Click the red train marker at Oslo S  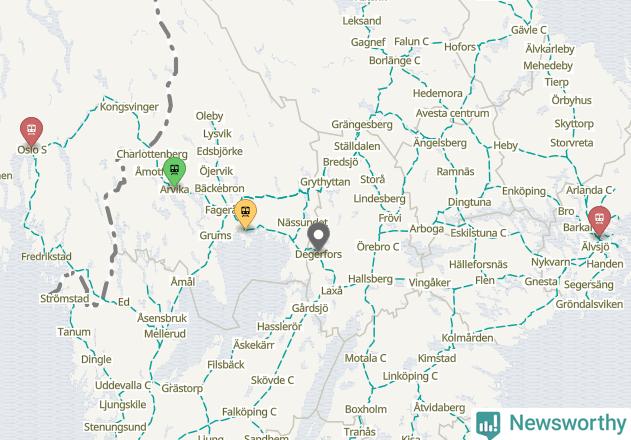point(31,131)
